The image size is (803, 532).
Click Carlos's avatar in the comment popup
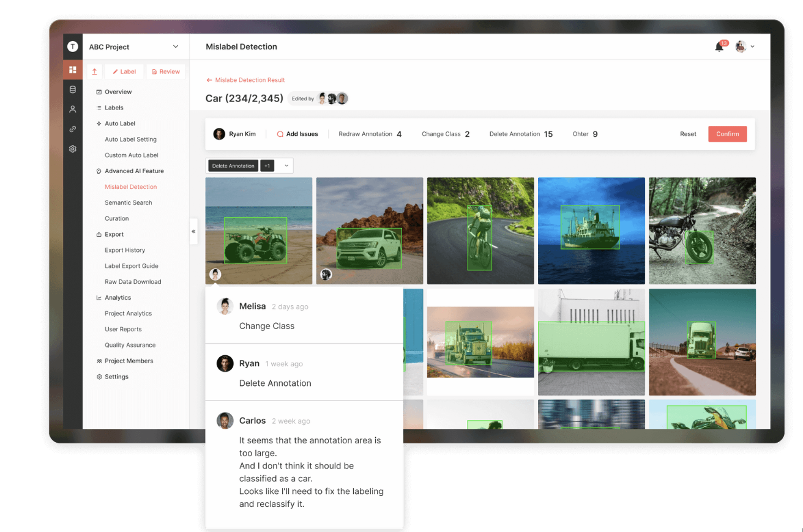click(225, 421)
